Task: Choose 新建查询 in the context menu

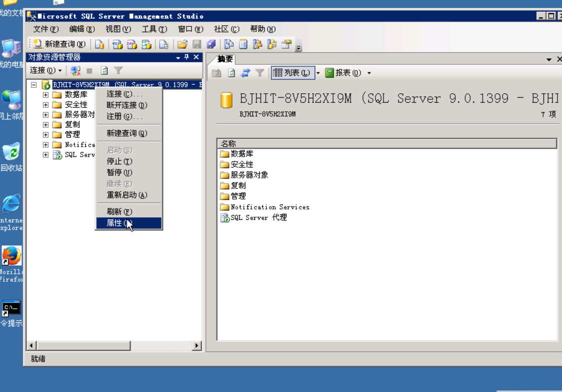Action: [129, 133]
